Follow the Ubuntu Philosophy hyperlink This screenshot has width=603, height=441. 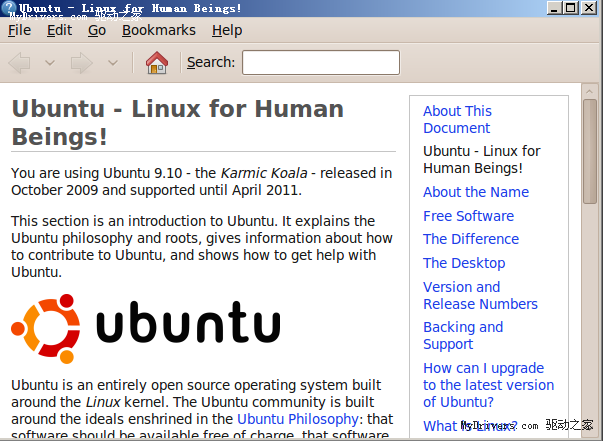(298, 419)
